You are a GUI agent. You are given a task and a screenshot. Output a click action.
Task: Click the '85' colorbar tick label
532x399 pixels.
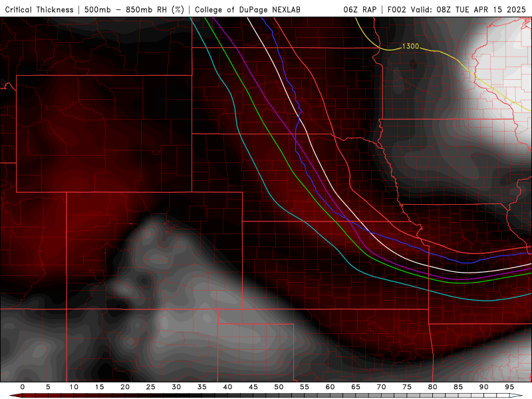458,387
